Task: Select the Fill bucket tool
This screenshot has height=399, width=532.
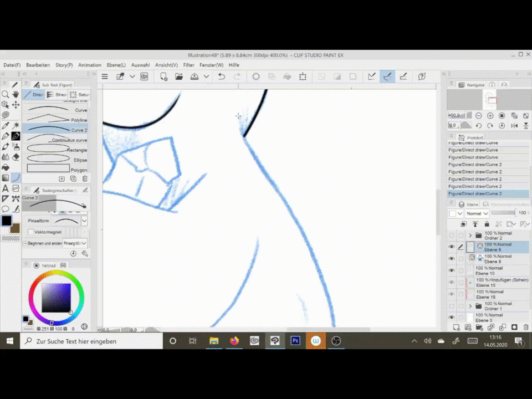Action: click(6, 167)
